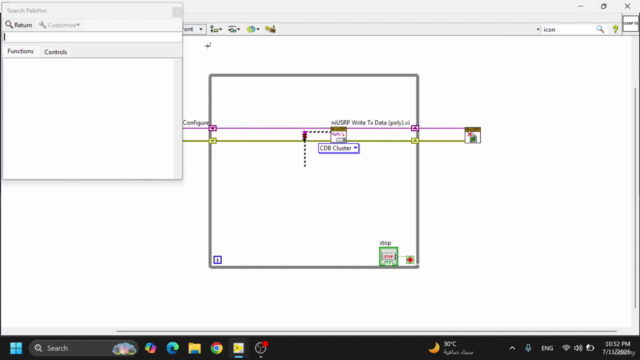Click the 'stop' label above the button
Screen dimensions: 640x360
385,243
